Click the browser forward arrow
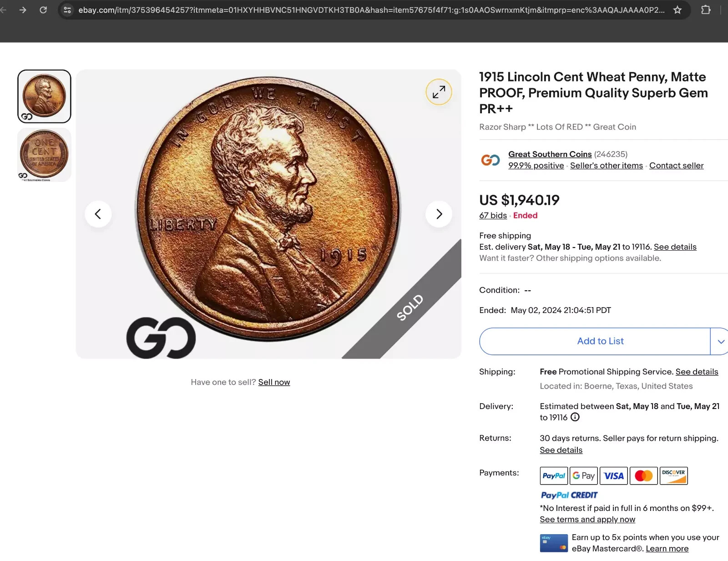The width and height of the screenshot is (728, 561). pos(23,10)
